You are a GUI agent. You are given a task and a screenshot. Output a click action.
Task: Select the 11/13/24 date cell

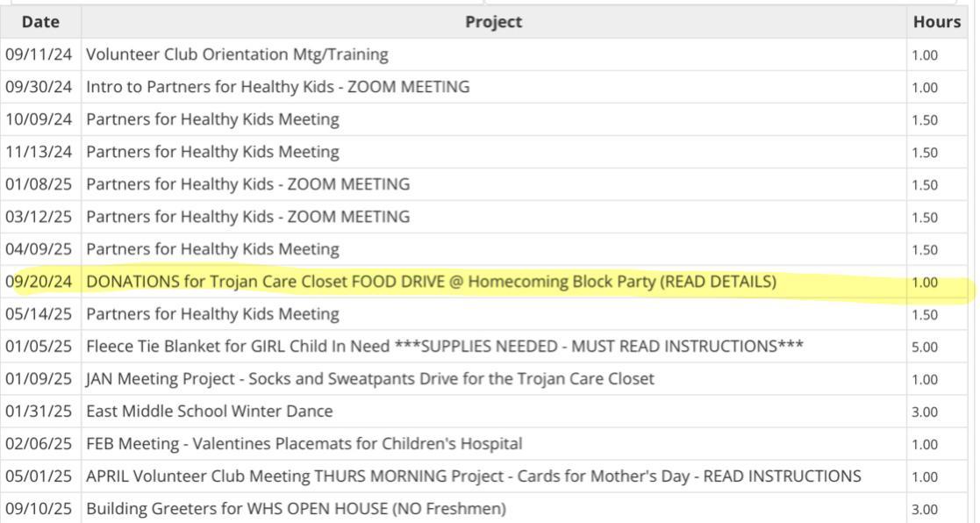click(x=39, y=152)
